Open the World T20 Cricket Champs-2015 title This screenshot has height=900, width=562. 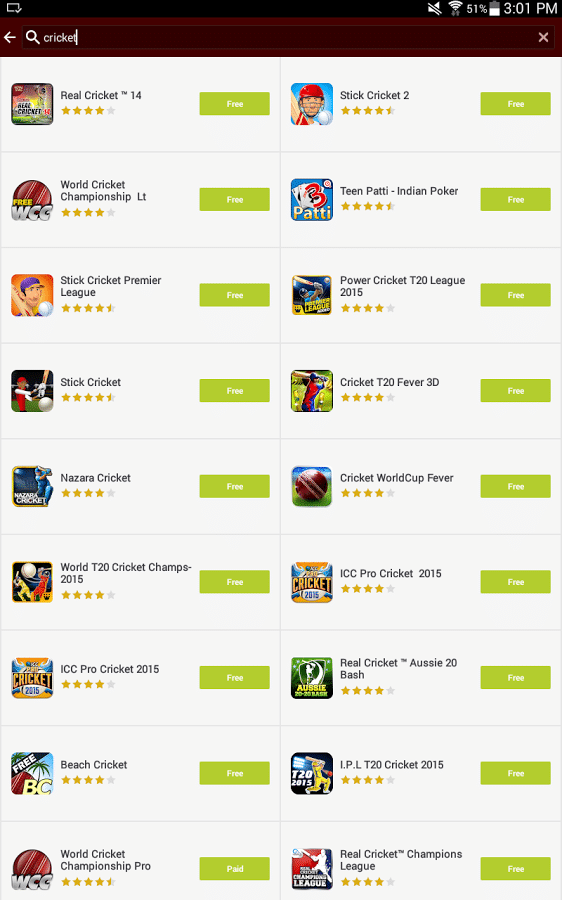(x=126, y=573)
